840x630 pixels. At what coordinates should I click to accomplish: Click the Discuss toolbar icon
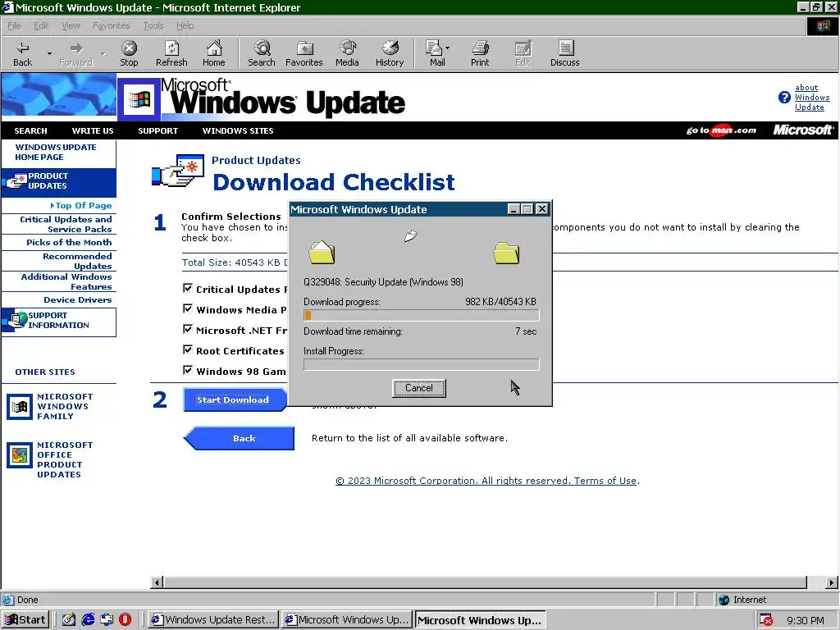[x=564, y=48]
